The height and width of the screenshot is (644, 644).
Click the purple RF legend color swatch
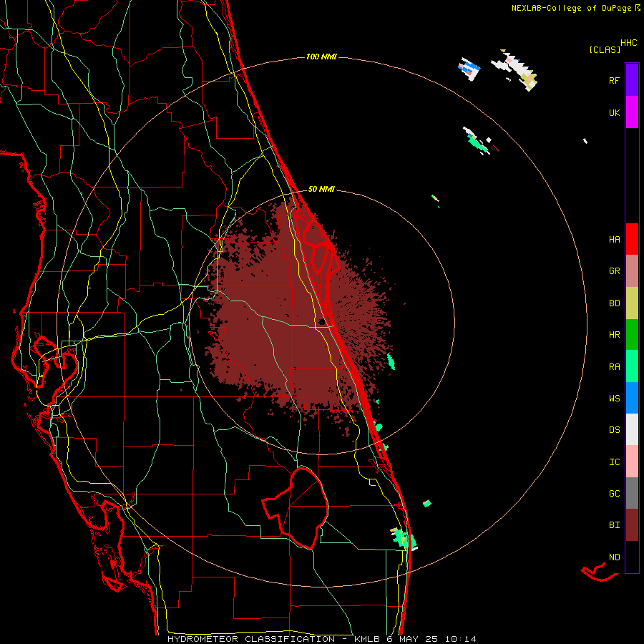click(x=632, y=80)
